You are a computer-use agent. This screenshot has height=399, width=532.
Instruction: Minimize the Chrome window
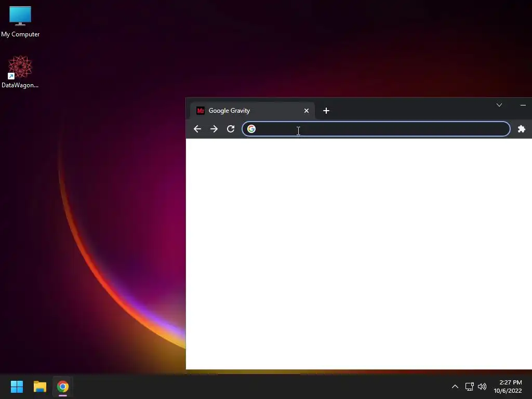[523, 105]
